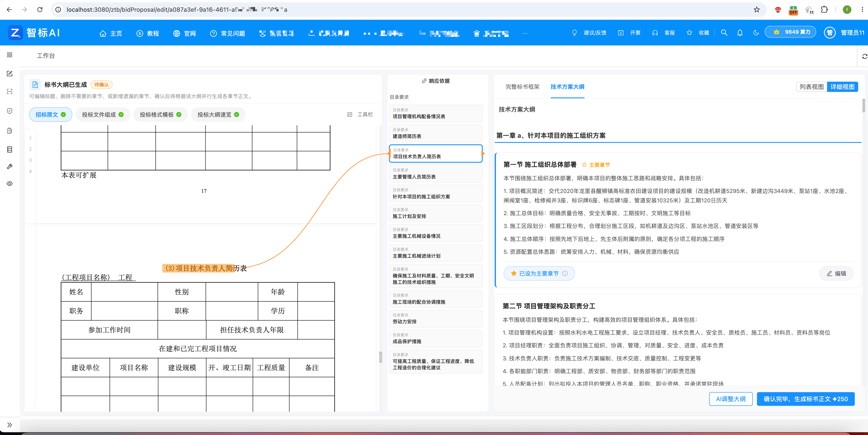Open 教程 tutorials menu item
The width and height of the screenshot is (868, 435).
[x=148, y=33]
